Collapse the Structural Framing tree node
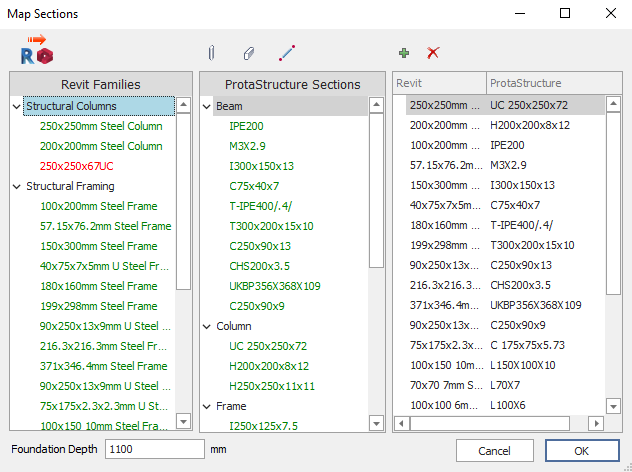The image size is (632, 472). pos(17,186)
